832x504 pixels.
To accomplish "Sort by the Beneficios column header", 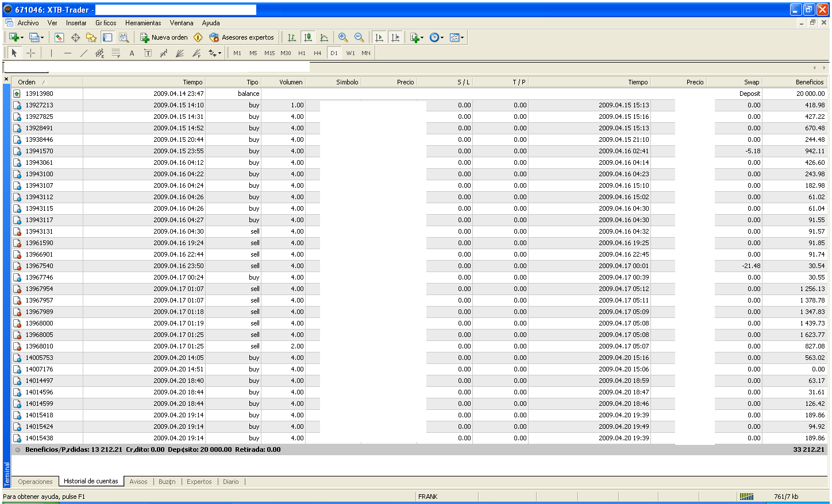I will pos(809,82).
